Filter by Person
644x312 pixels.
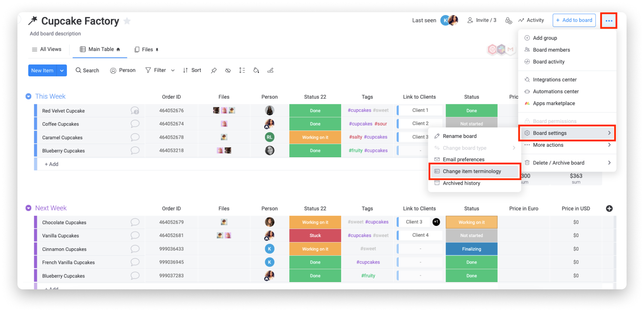click(x=123, y=70)
